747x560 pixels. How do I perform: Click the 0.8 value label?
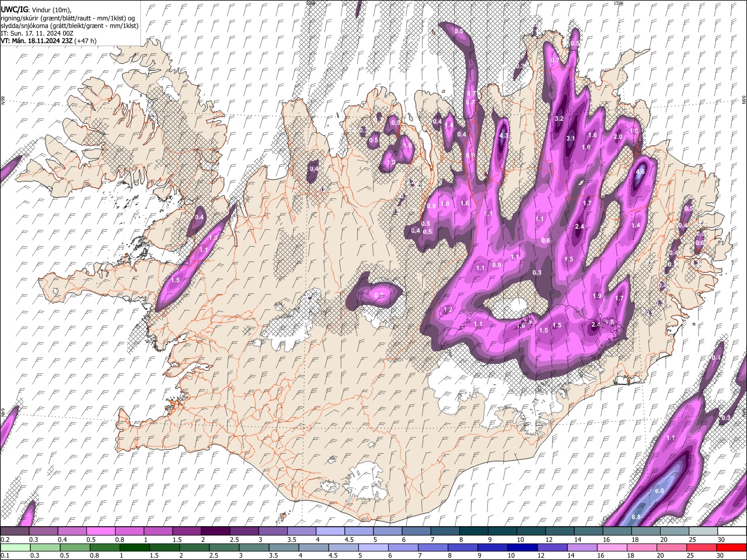[x=431, y=206]
